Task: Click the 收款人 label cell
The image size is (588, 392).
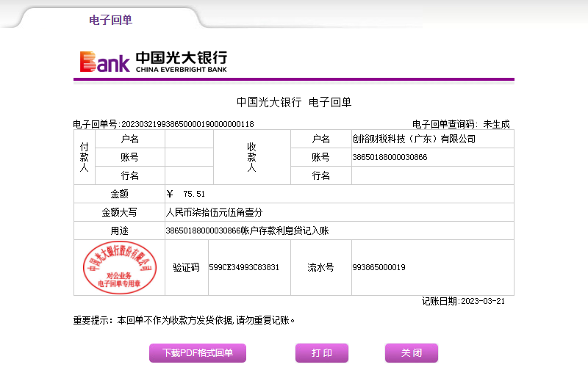Action: point(251,157)
